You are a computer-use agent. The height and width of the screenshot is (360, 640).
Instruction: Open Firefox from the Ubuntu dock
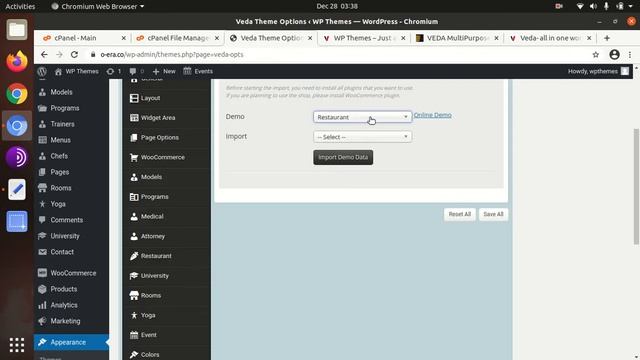click(17, 62)
